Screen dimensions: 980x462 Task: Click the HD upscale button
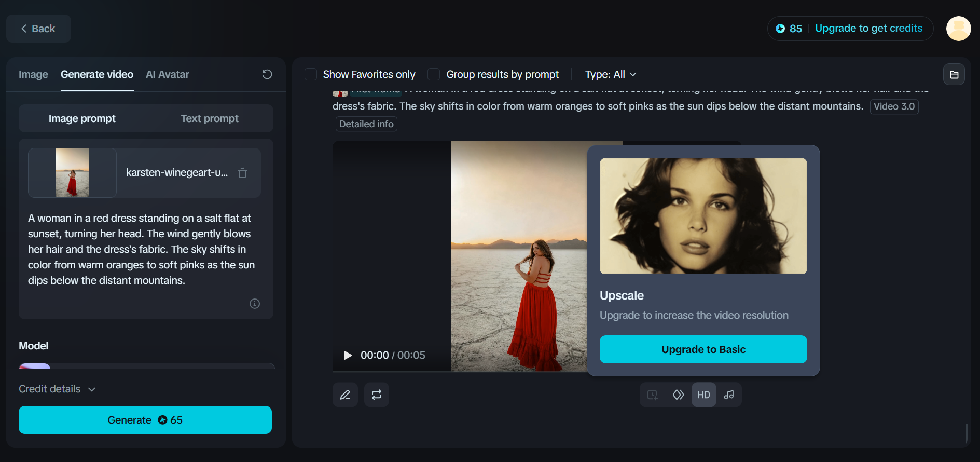click(x=704, y=395)
